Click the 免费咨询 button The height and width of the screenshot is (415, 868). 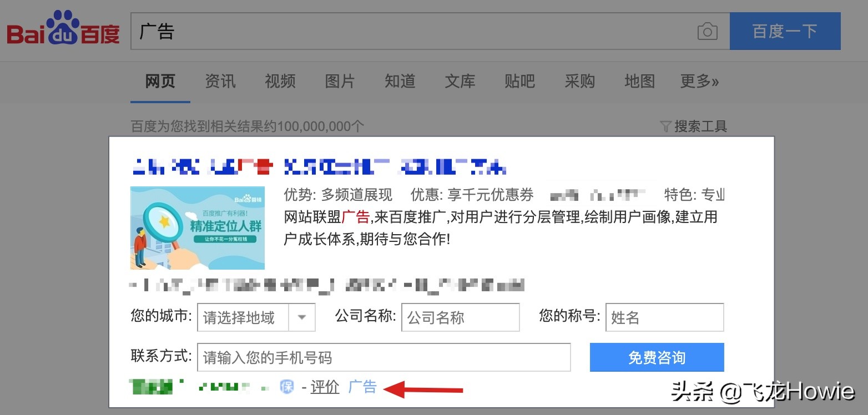[x=657, y=357]
